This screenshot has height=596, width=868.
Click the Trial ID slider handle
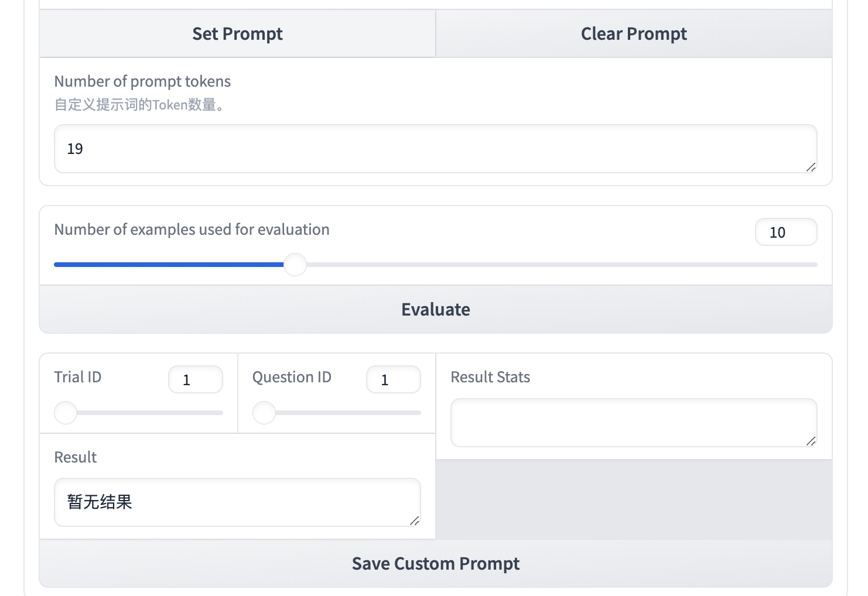pos(66,413)
